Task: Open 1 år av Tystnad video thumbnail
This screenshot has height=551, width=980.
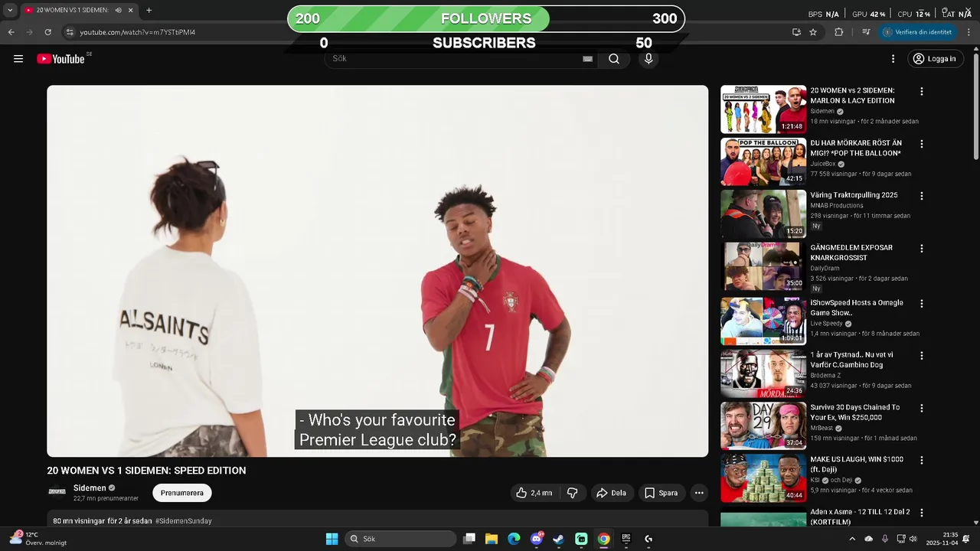Action: pos(763,373)
